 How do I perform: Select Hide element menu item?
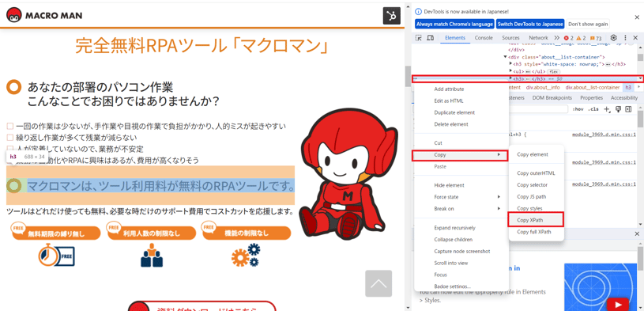click(x=461, y=185)
